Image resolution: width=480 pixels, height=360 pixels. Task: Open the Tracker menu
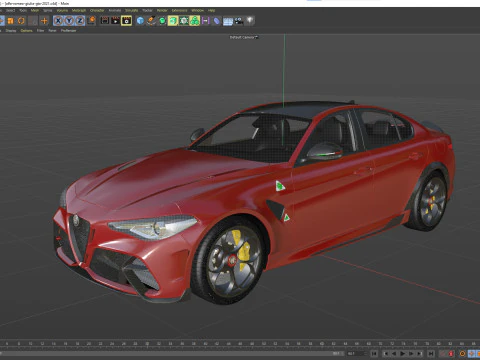147,10
